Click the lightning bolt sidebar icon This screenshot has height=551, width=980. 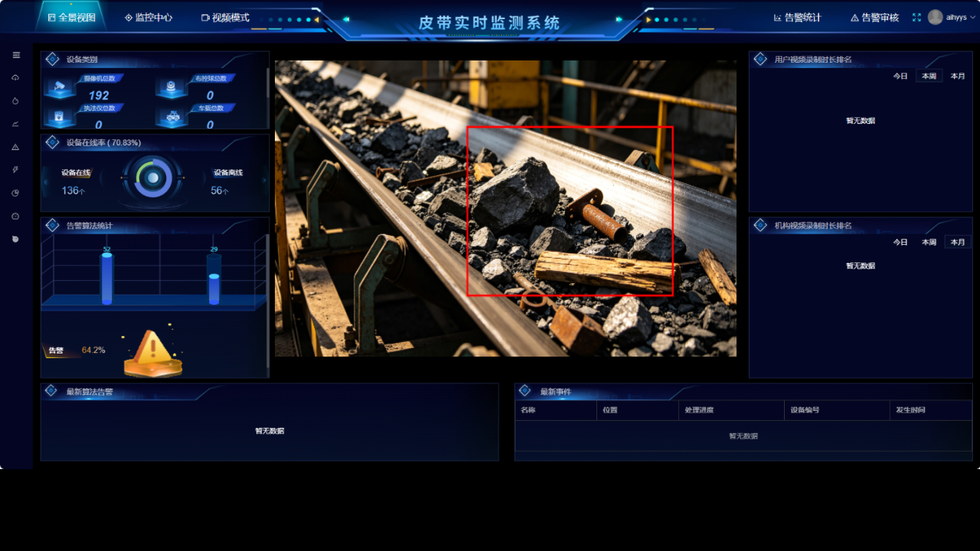point(16,170)
